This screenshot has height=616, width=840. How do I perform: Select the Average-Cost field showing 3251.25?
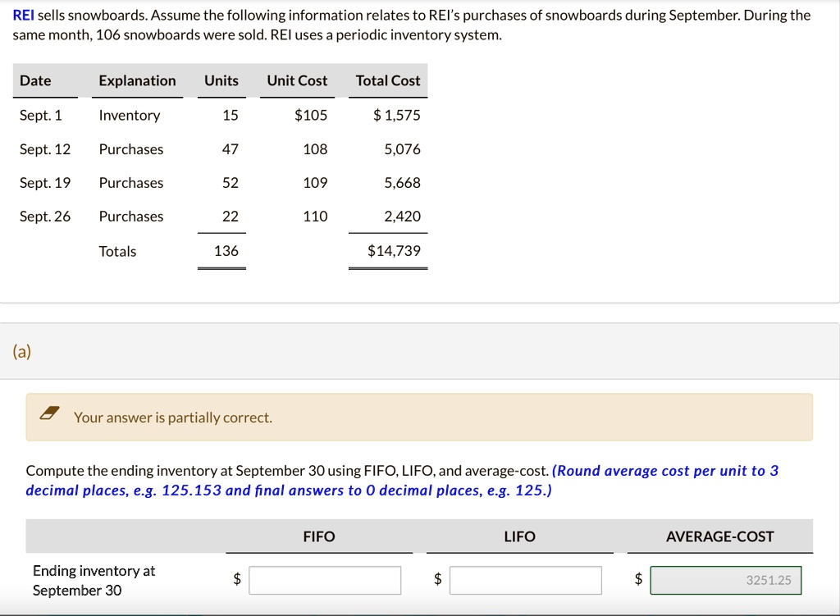coord(725,580)
